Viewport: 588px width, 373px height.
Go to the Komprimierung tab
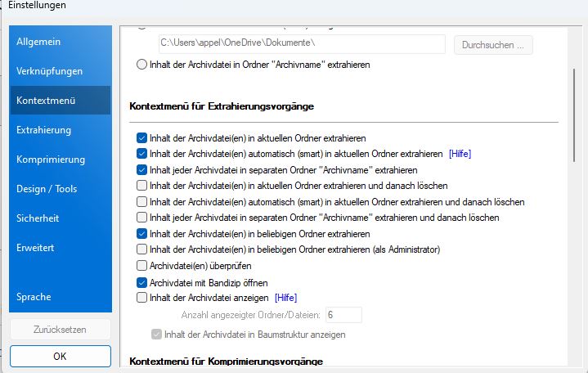[61, 160]
